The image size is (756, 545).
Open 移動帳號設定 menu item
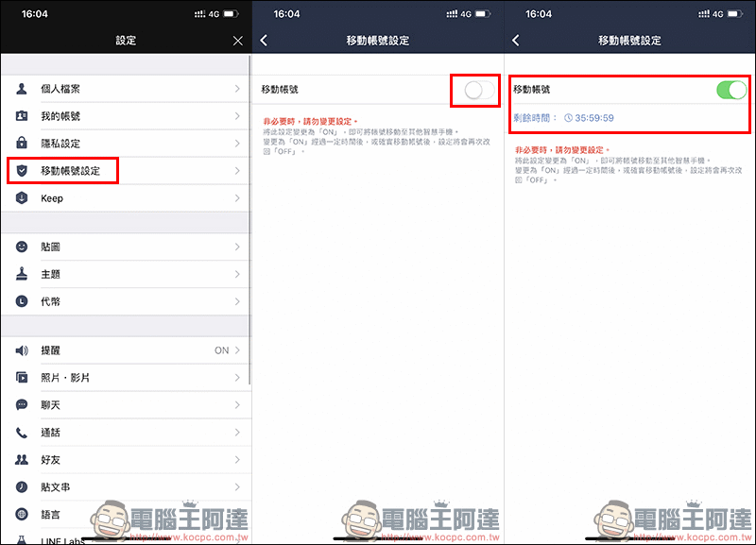(x=126, y=171)
